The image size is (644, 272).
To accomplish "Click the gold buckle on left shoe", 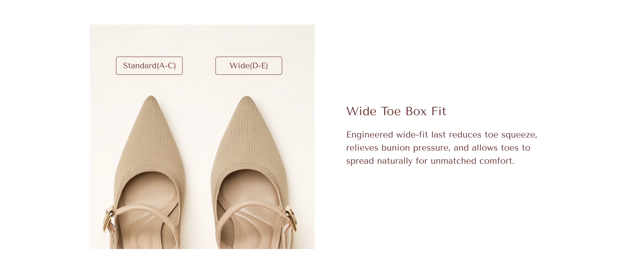I will tap(109, 220).
